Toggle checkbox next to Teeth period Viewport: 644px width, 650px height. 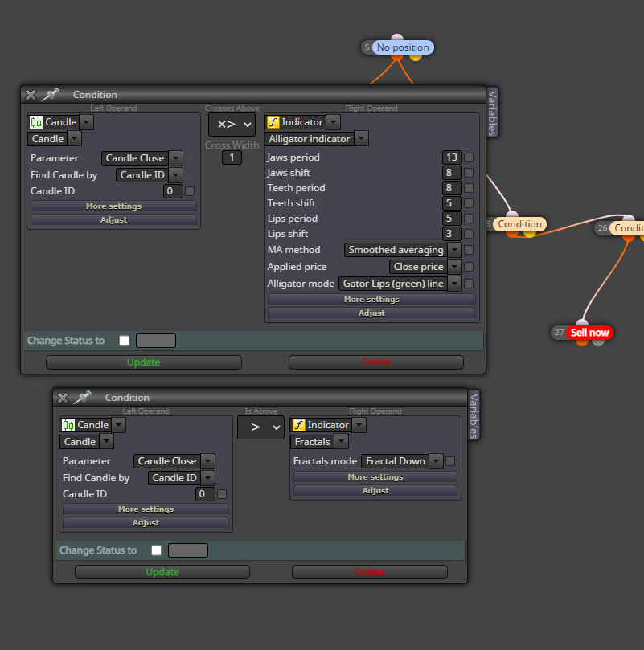pos(469,188)
